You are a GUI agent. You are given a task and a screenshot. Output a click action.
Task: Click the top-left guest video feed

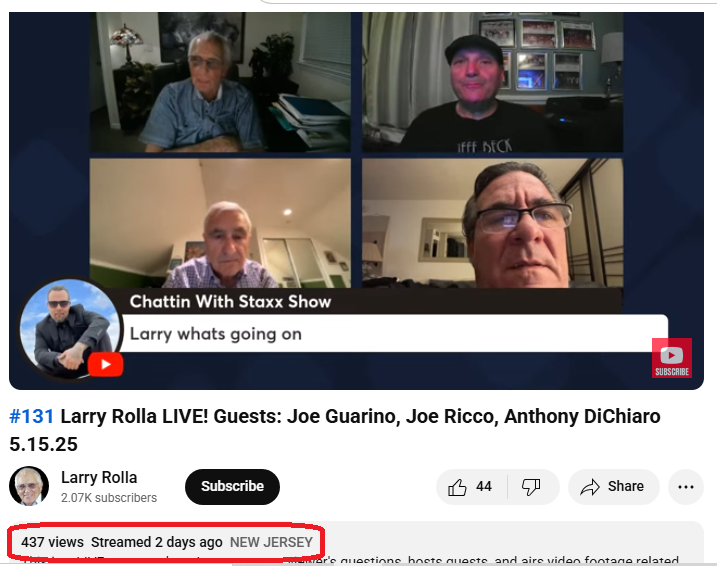(x=220, y=82)
